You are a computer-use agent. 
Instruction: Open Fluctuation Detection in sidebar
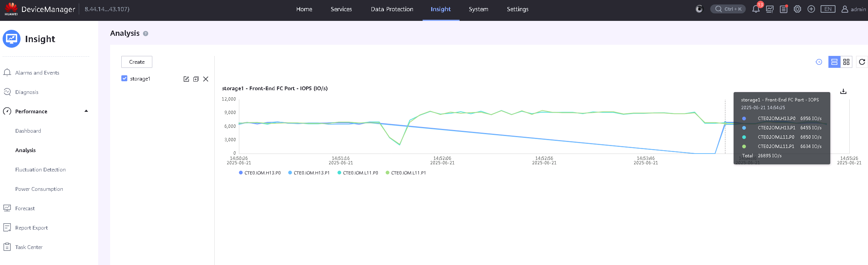pos(40,170)
